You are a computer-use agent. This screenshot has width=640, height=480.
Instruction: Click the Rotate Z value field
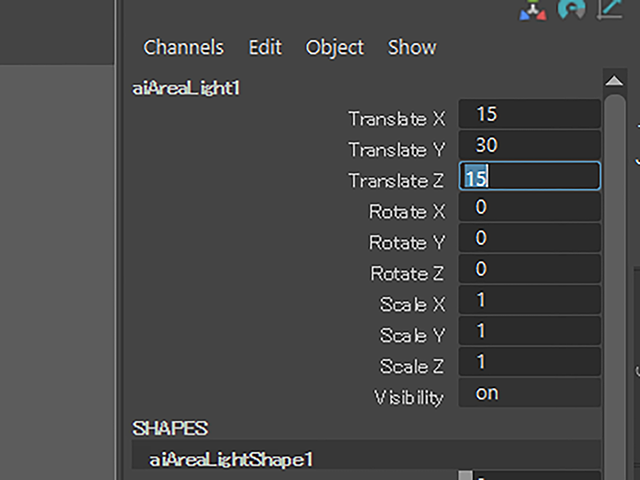[529, 269]
